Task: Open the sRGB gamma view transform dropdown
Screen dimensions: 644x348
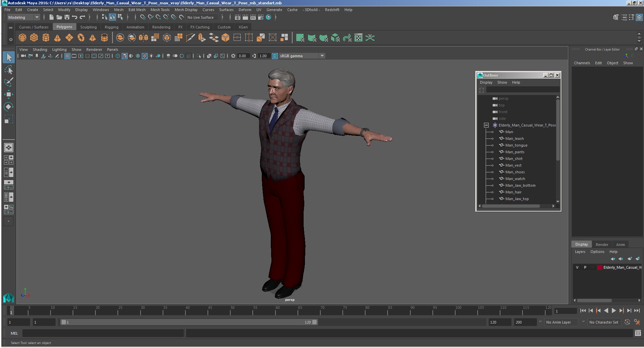Action: click(302, 56)
